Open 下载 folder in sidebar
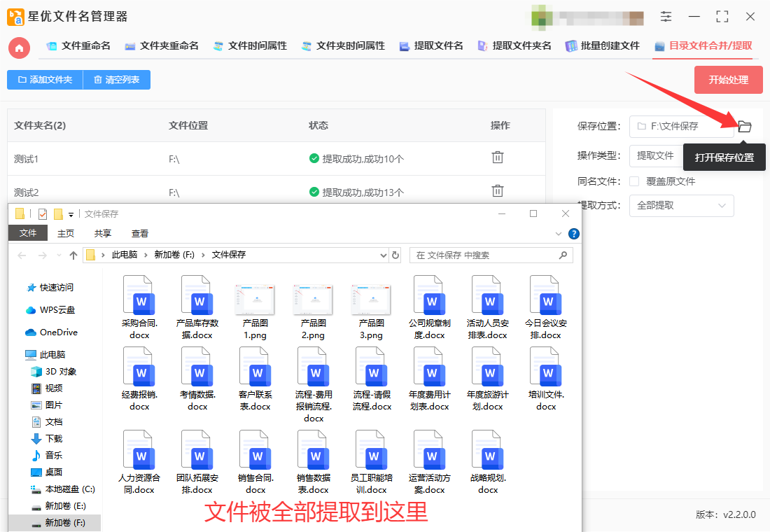 pyautogui.click(x=47, y=439)
